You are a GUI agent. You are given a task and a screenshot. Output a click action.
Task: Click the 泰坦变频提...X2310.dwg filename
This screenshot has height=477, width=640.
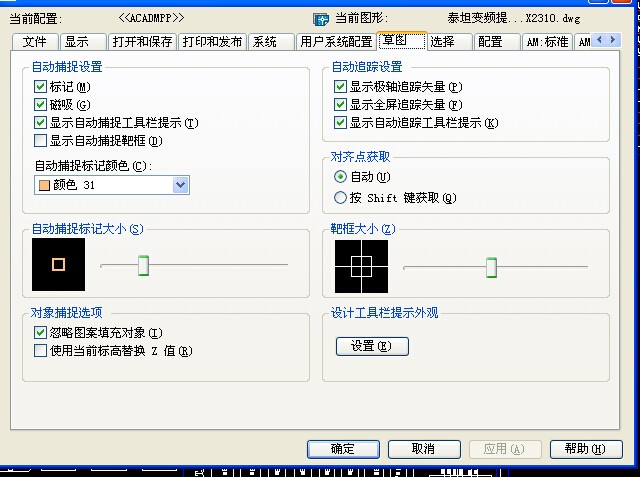pos(514,18)
